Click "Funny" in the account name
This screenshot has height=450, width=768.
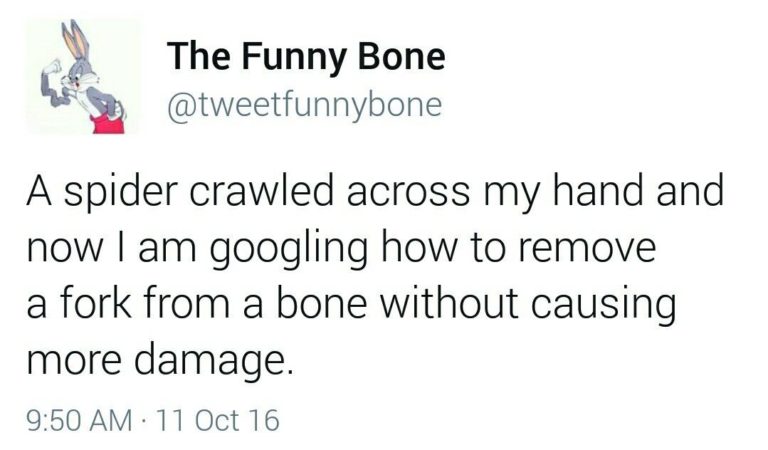300,56
